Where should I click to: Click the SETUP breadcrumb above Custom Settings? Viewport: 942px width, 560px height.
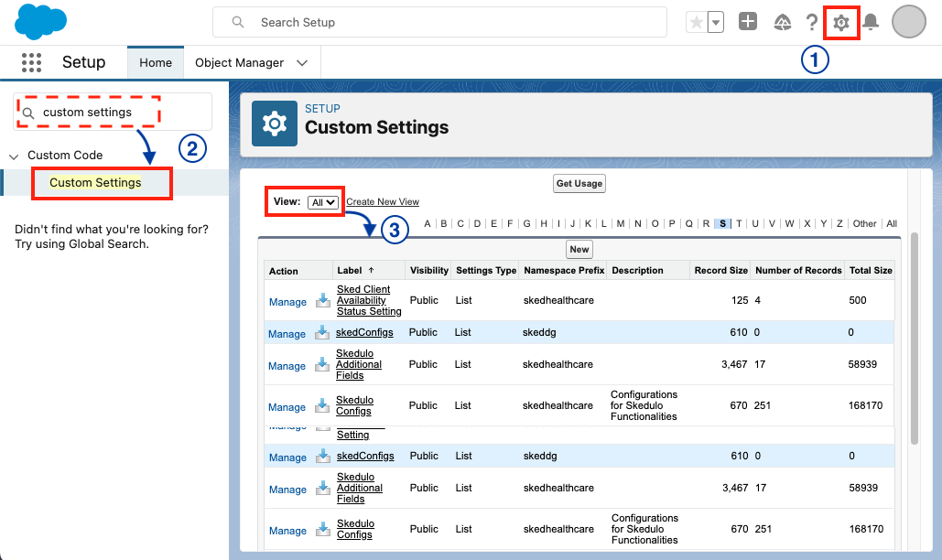(x=322, y=109)
